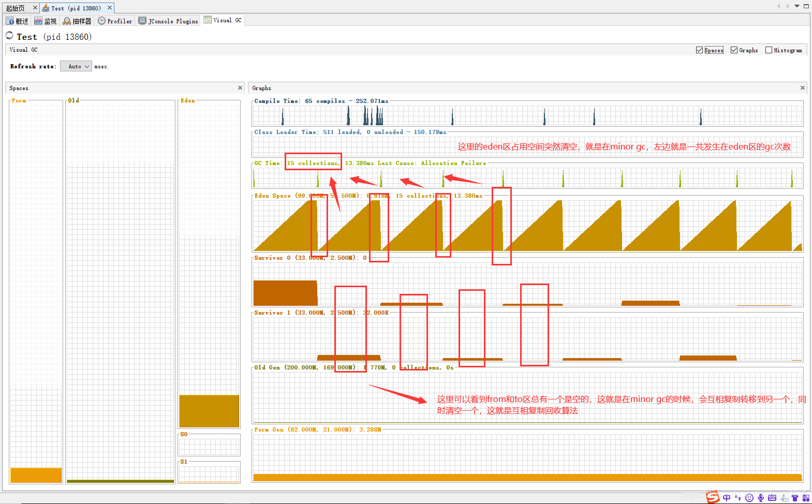Open the 概述 overview tab
Screen dimensions: 812x504
[17, 21]
